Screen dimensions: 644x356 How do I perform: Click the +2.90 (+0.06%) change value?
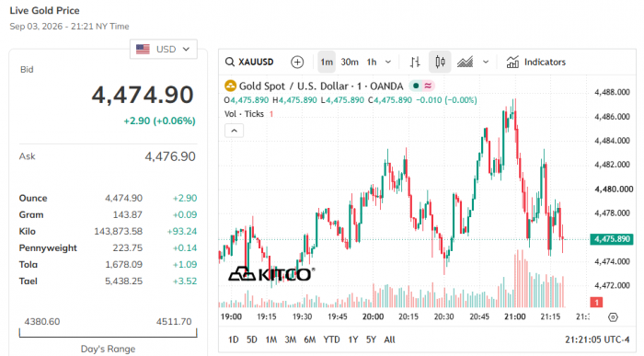(x=160, y=121)
